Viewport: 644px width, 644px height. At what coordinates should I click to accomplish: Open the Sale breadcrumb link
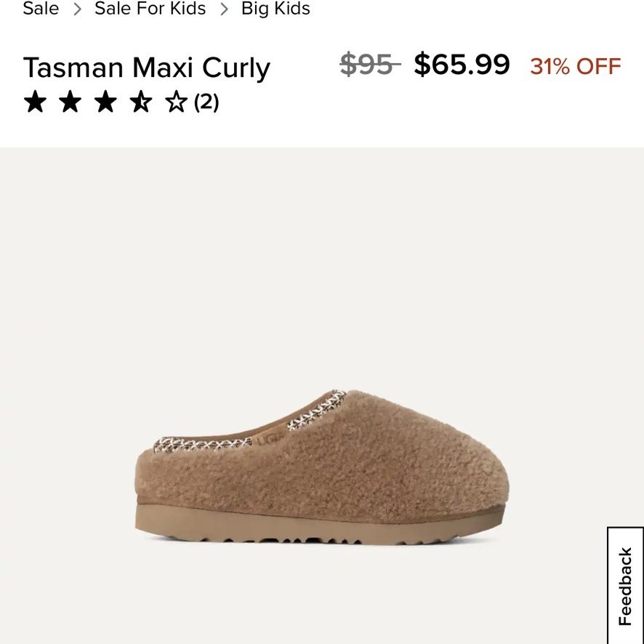[x=41, y=8]
